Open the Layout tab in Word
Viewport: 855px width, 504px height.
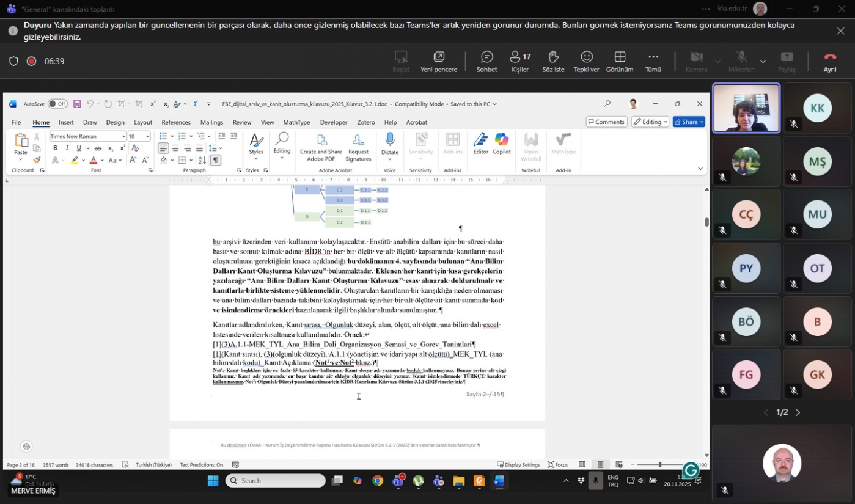pyautogui.click(x=142, y=122)
